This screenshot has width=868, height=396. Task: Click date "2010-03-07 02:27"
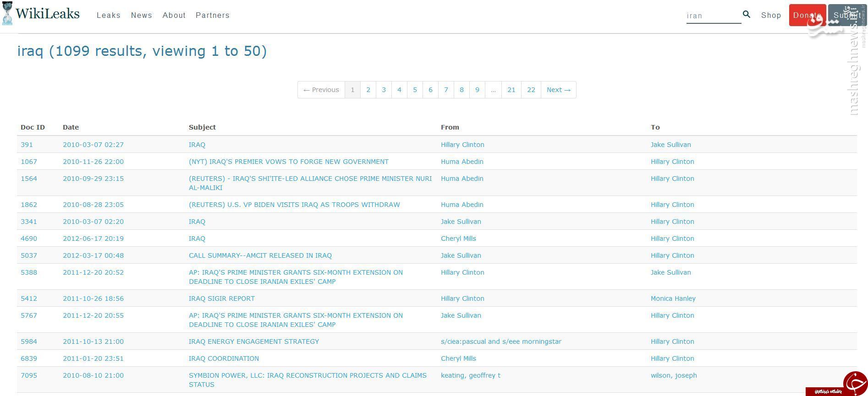point(93,145)
